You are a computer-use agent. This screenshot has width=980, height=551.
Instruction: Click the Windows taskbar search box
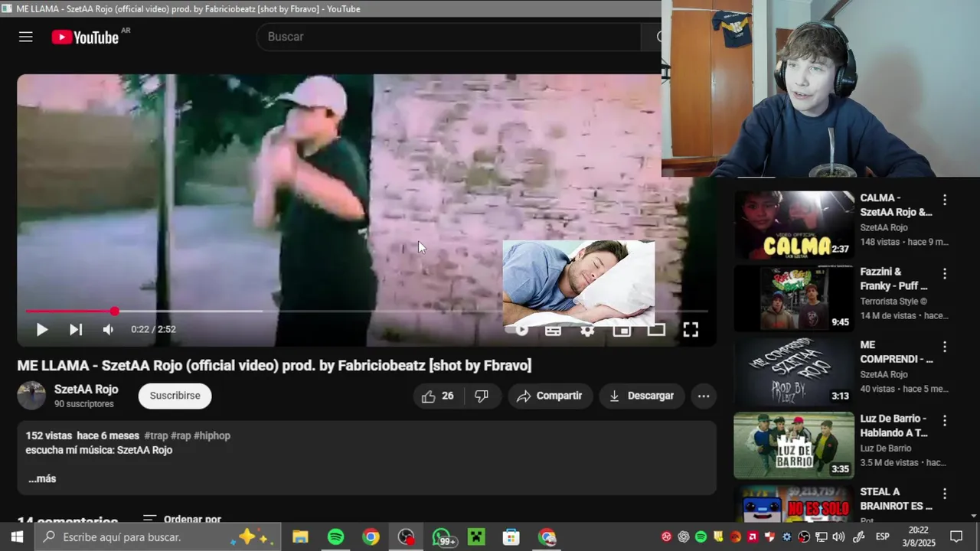[x=158, y=537]
